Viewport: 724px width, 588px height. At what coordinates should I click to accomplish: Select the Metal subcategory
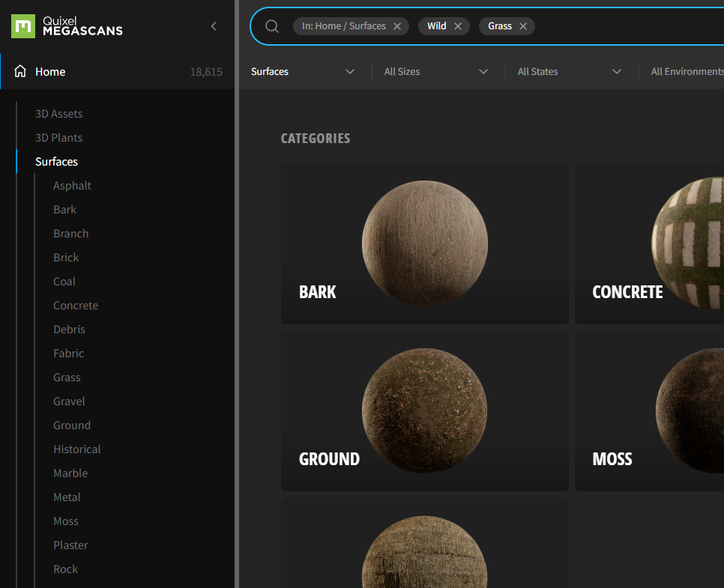(x=67, y=497)
